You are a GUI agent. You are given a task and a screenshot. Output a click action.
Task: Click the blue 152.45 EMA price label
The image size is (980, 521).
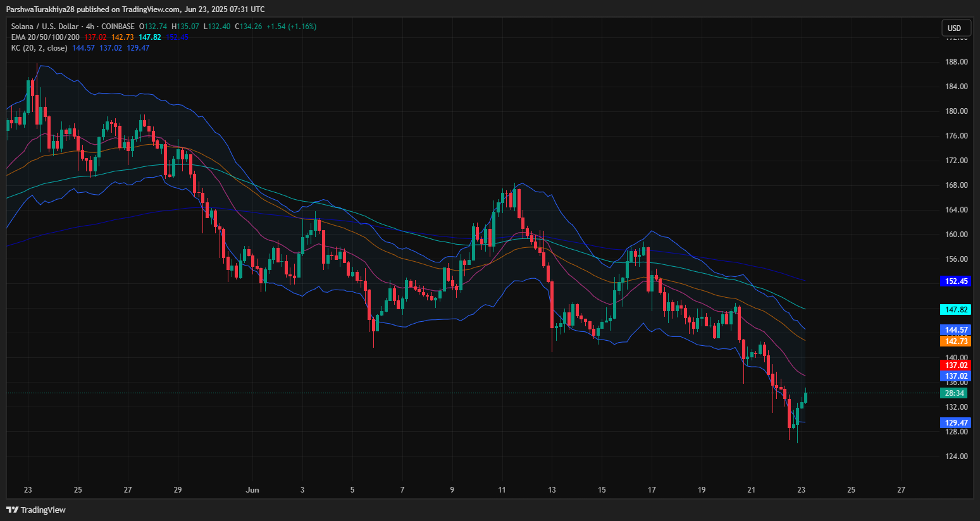[956, 281]
